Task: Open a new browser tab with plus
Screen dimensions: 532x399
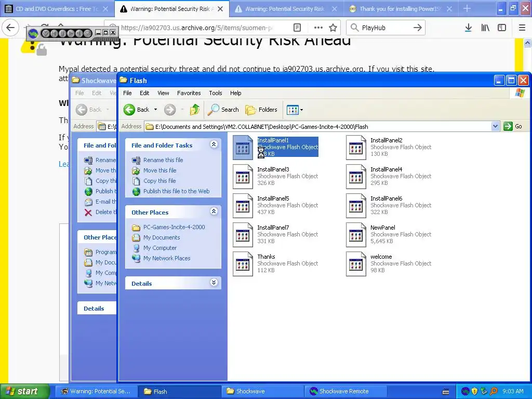Action: pyautogui.click(x=467, y=9)
